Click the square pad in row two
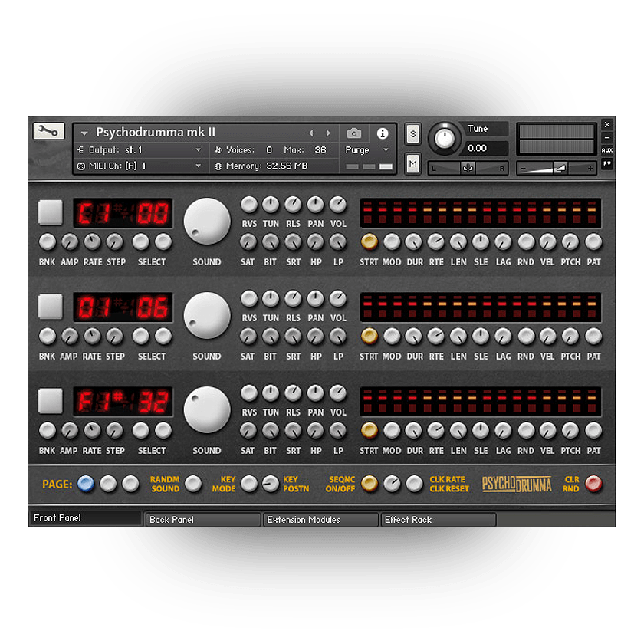The image size is (644, 644). 50,307
